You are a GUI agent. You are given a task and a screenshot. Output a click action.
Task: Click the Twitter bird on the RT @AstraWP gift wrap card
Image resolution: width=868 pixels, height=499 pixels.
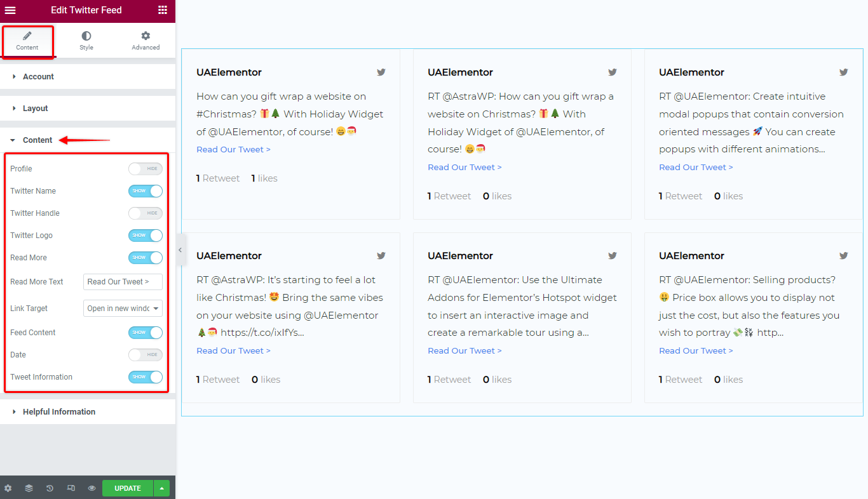[613, 72]
